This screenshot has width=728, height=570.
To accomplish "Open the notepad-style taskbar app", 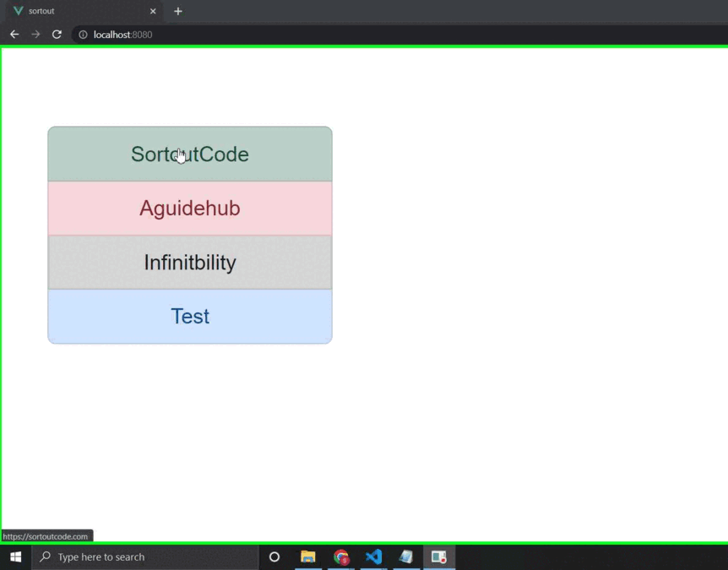I will pos(406,557).
